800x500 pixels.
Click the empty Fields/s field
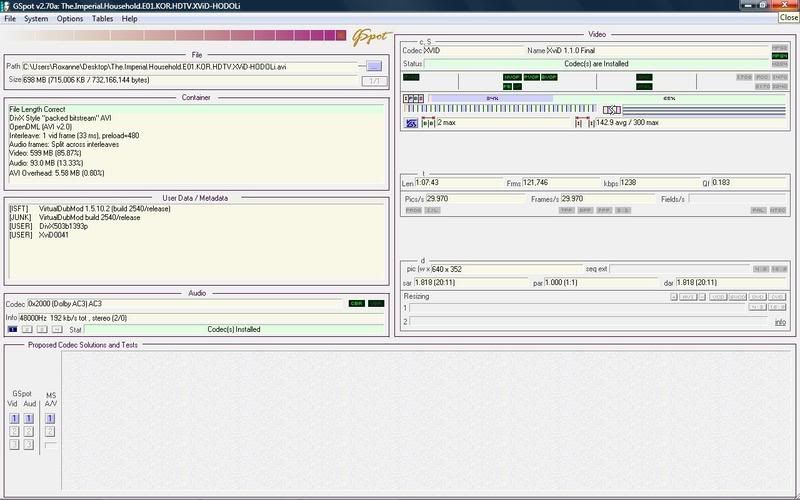737,199
